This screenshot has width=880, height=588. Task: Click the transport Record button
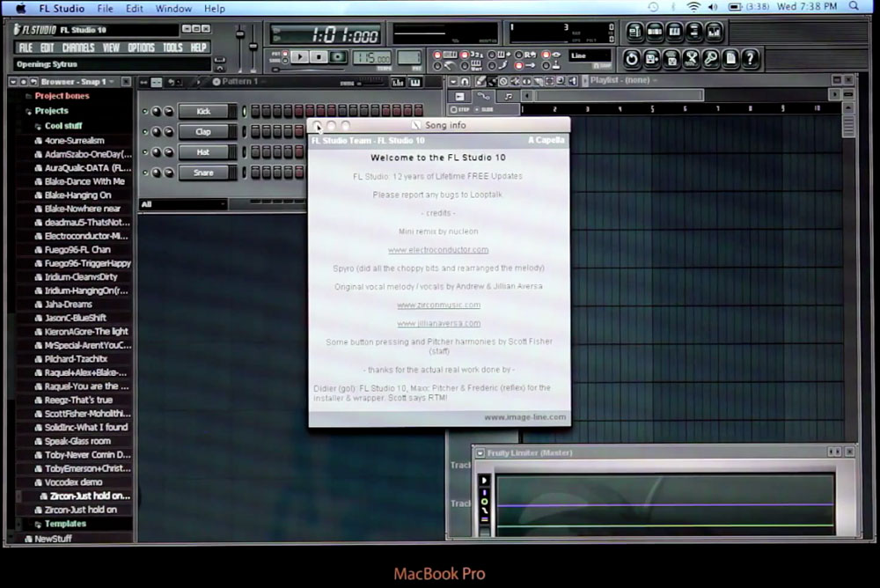point(338,56)
